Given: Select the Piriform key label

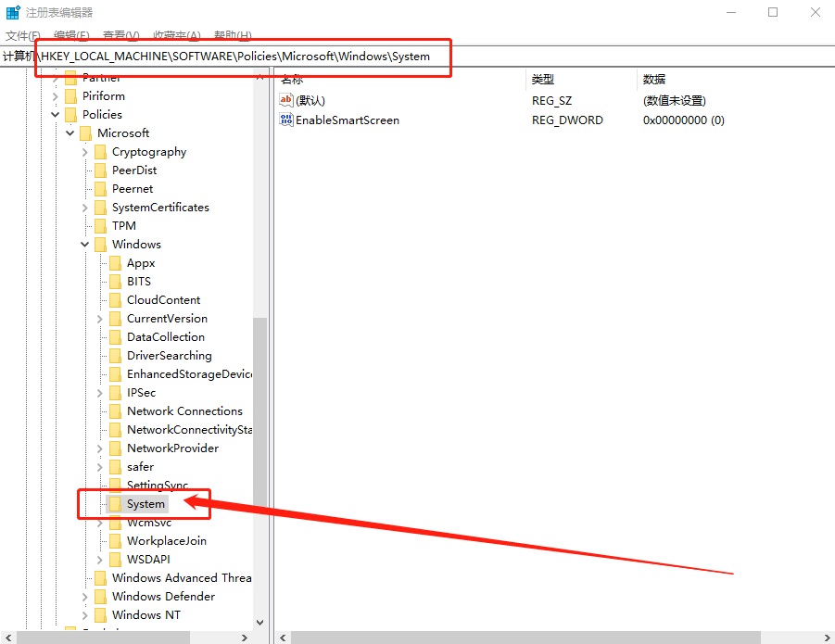Looking at the screenshot, I should (x=103, y=96).
